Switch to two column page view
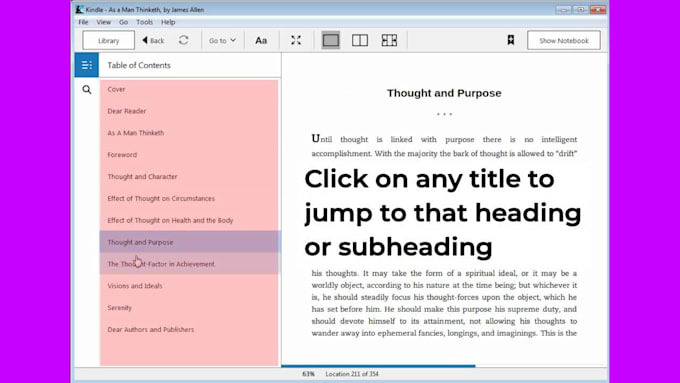The image size is (680, 383). coord(360,40)
